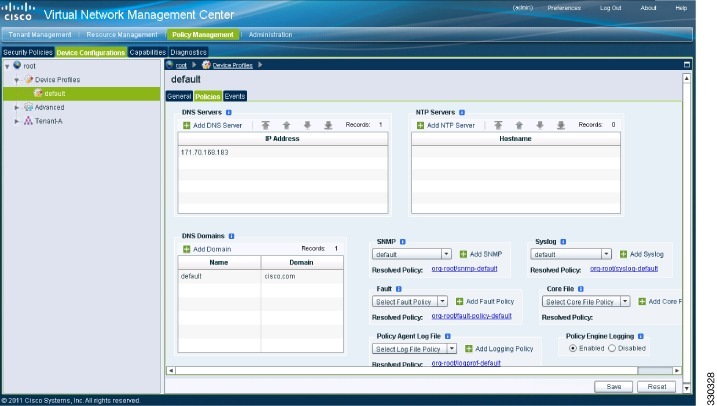Collapse the Device Profiles tree node
Screen dimensions: 717x406
pos(16,80)
